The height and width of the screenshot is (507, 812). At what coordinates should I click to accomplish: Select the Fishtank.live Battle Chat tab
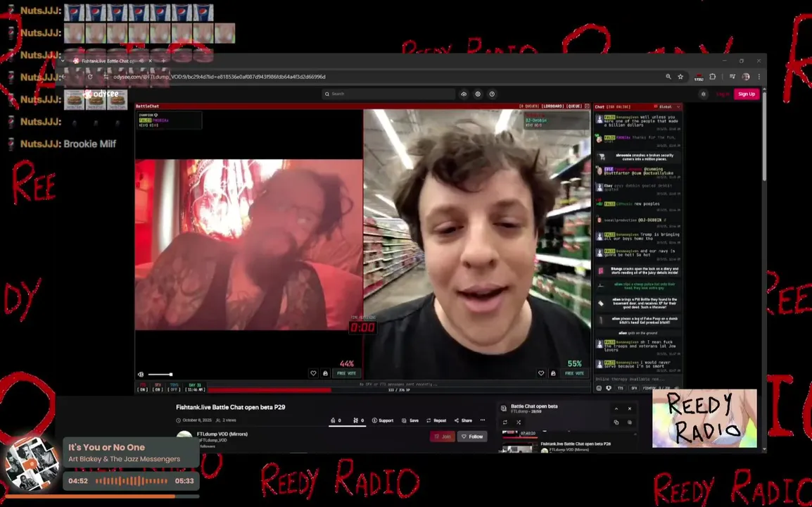point(111,61)
